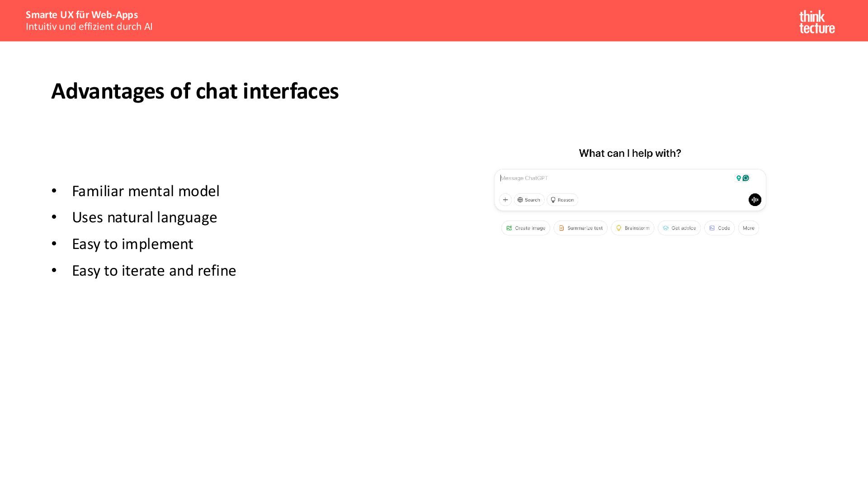Select the Get advice chip
This screenshot has height=488, width=868.
click(x=679, y=228)
